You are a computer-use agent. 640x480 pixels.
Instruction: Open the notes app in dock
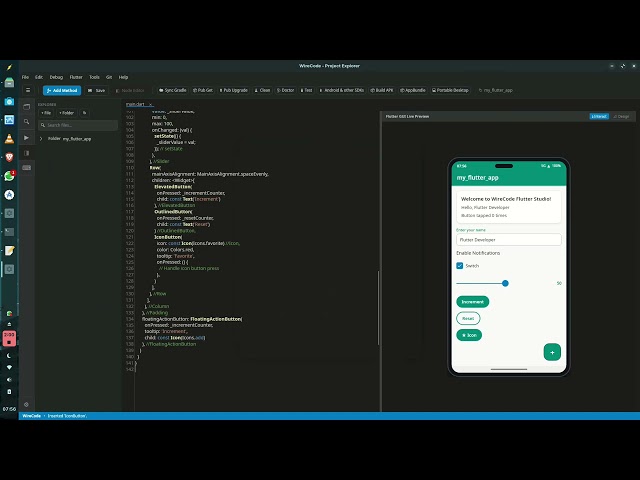pyautogui.click(x=9, y=251)
